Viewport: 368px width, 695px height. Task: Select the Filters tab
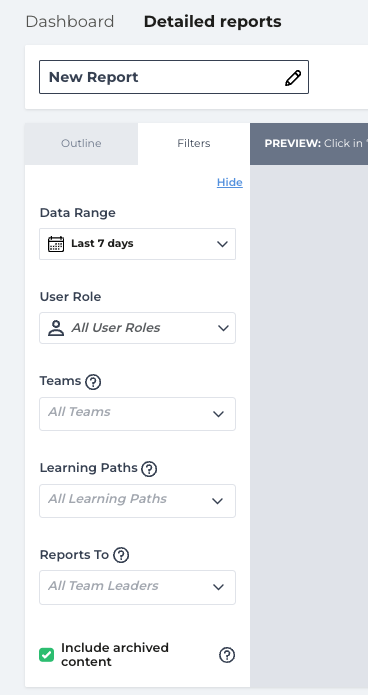194,144
